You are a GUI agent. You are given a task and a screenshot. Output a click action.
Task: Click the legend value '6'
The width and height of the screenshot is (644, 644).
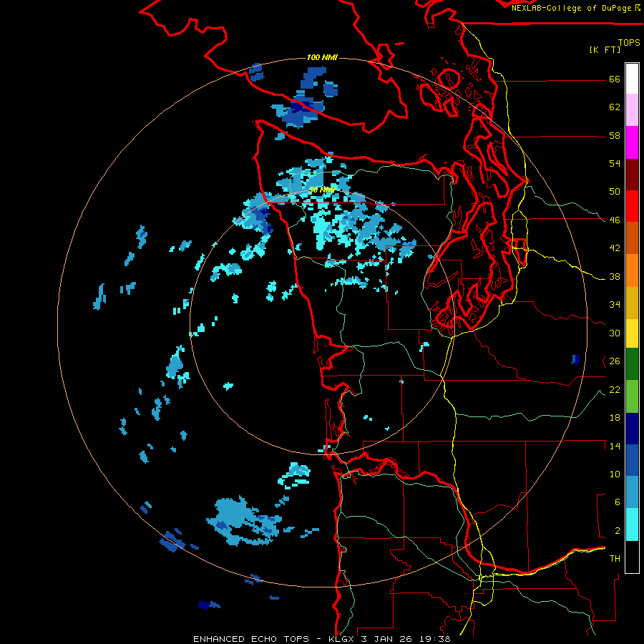pyautogui.click(x=617, y=502)
